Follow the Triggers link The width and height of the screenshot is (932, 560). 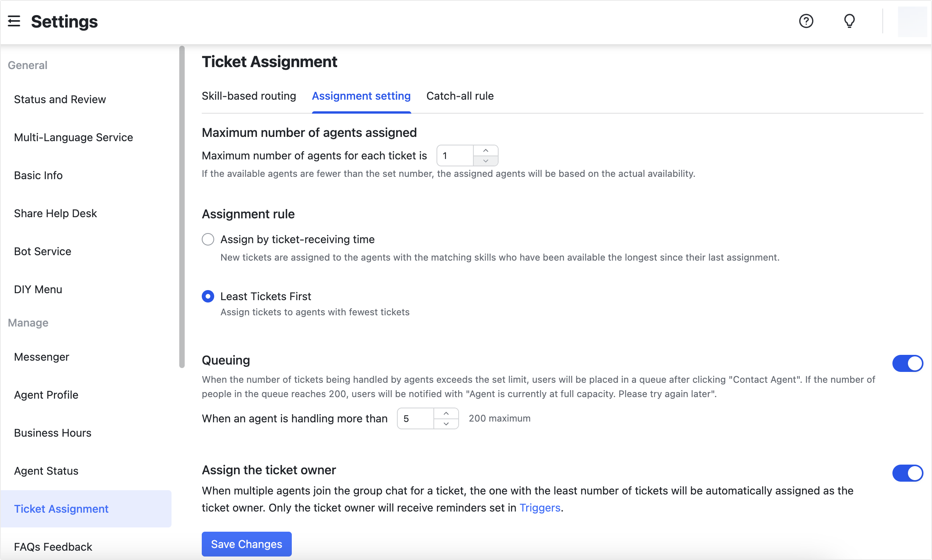tap(540, 508)
